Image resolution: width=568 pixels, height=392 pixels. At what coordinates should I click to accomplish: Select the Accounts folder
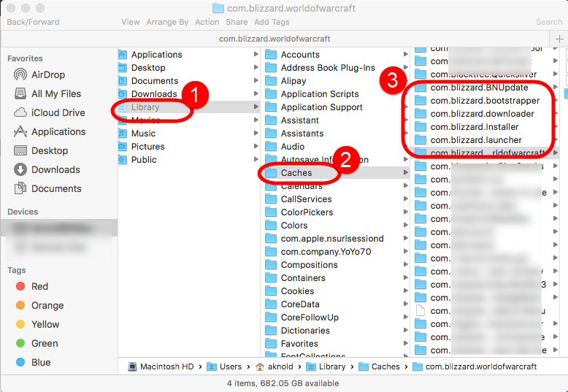336,54
